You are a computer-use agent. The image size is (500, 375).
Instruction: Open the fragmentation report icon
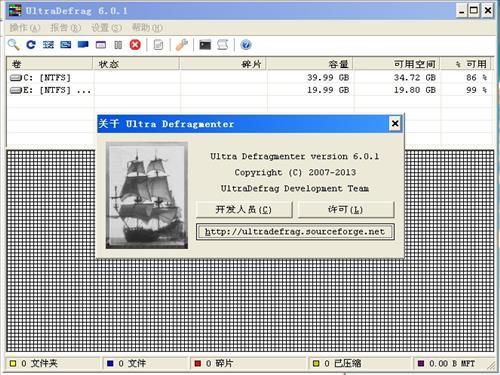(x=158, y=45)
